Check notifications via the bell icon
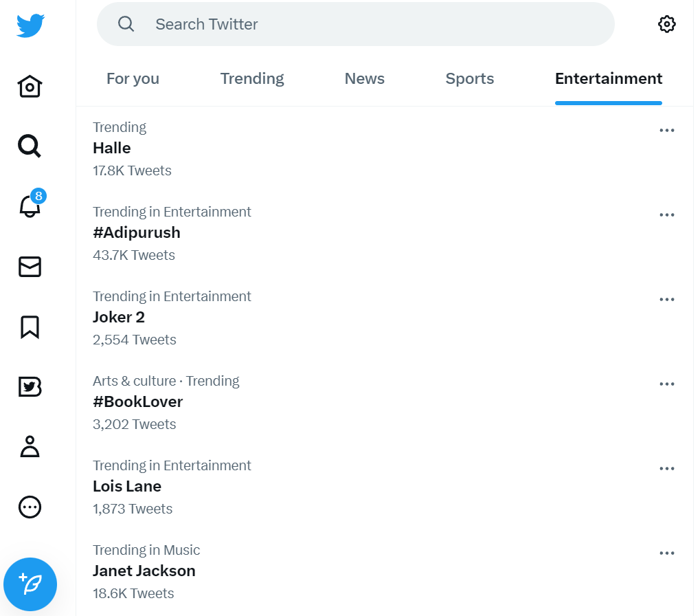 (x=30, y=206)
